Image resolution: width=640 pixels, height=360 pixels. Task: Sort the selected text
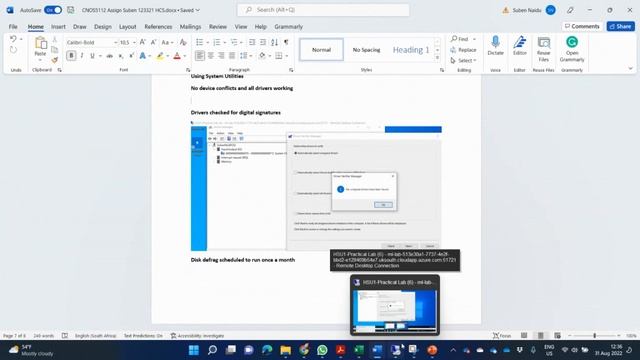(x=274, y=42)
